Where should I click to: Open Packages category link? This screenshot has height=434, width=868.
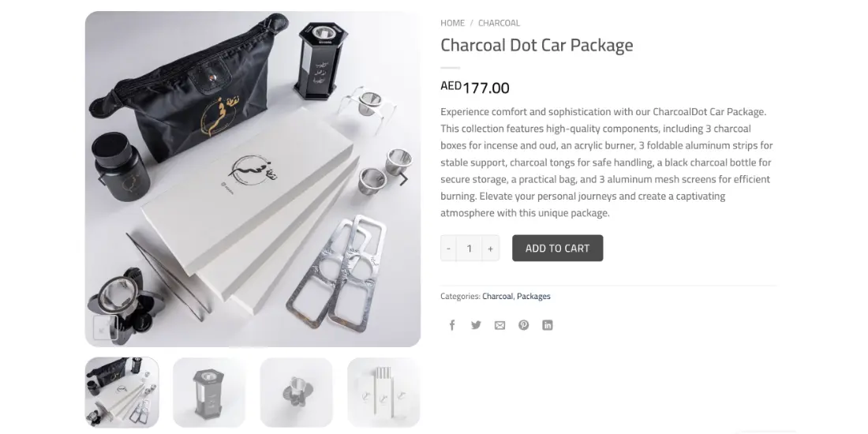[533, 296]
